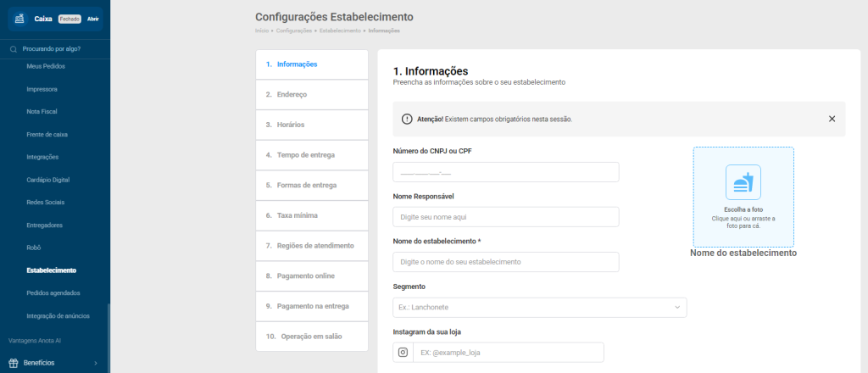Open Entregadores in the sidebar menu
Screen dimensions: 868x373
pyautogui.click(x=45, y=225)
